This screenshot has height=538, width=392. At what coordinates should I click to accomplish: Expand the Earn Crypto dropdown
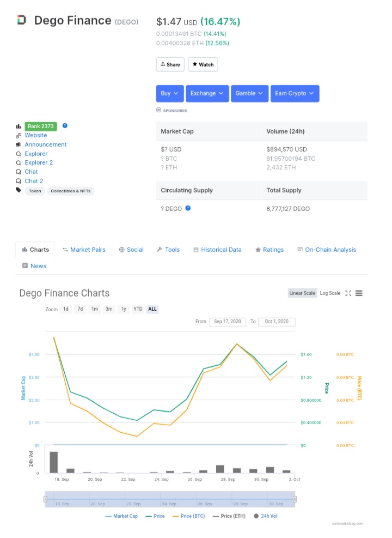[295, 93]
